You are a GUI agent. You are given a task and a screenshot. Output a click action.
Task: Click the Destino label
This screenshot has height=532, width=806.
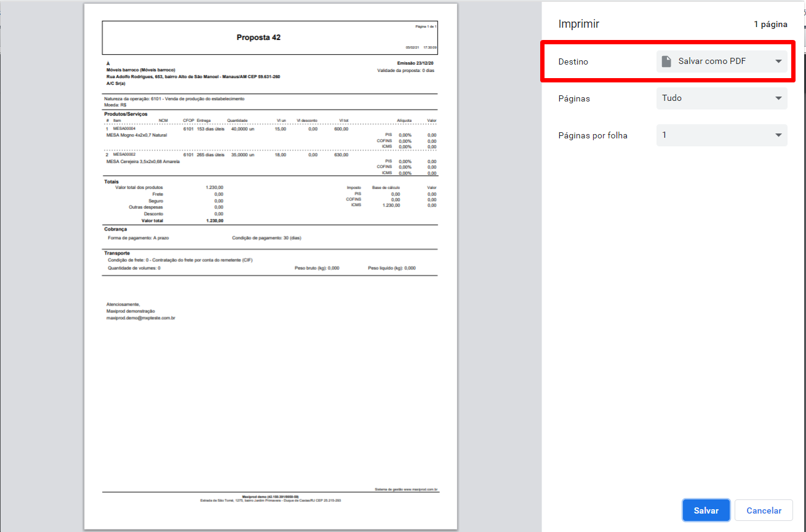(x=573, y=62)
